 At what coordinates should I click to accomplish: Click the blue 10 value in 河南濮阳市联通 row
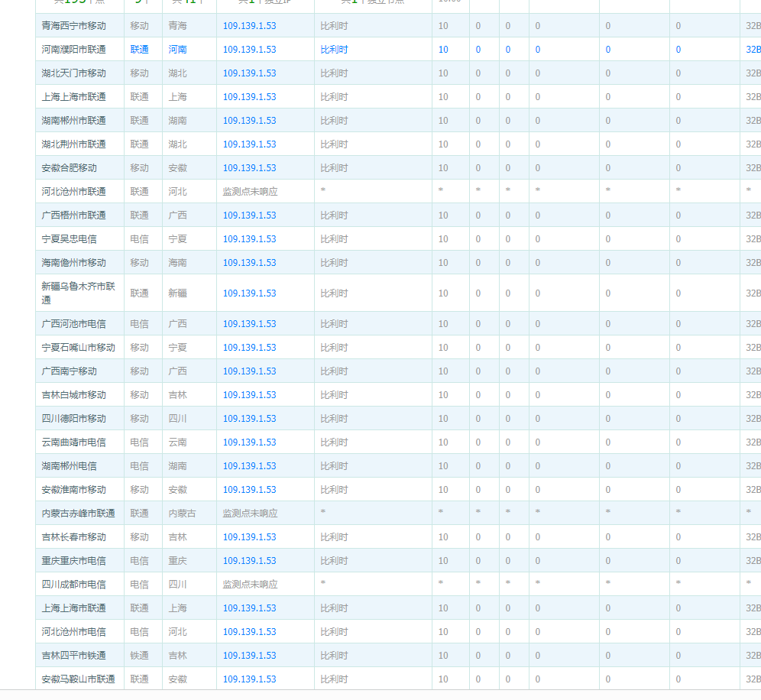(x=442, y=49)
